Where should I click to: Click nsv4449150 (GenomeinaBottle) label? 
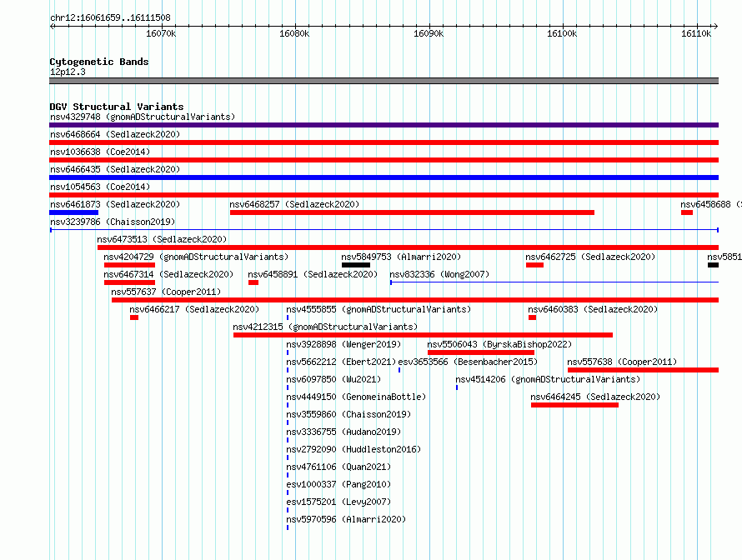pyautogui.click(x=356, y=397)
